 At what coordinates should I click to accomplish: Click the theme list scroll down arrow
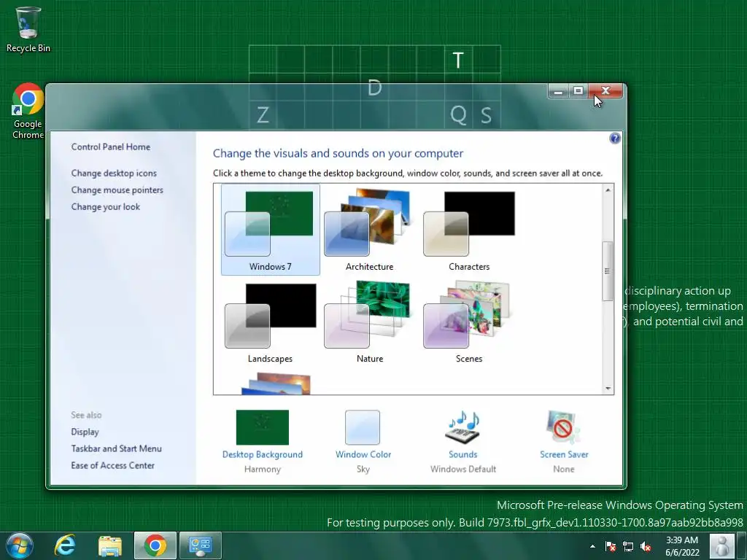(608, 388)
